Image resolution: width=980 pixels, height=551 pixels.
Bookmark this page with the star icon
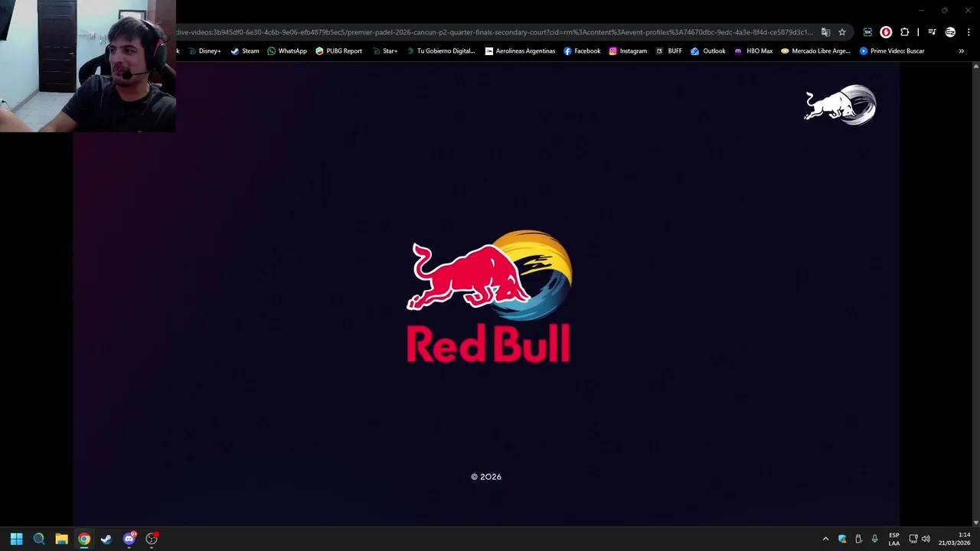point(842,32)
